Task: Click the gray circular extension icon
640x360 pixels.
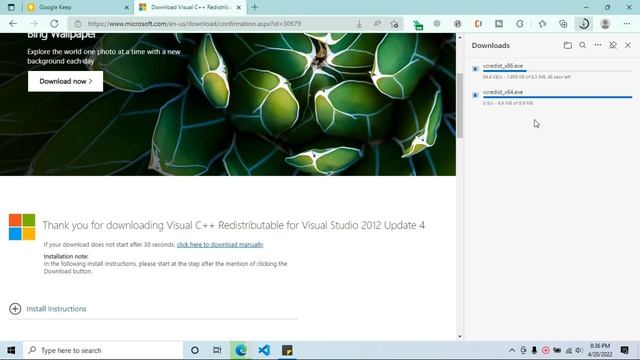Action: coord(437,24)
